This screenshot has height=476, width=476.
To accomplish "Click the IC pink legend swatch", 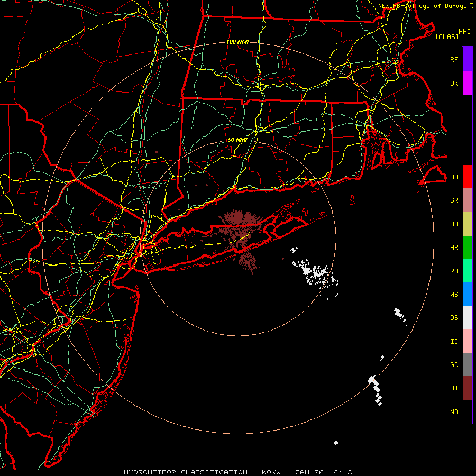I will (x=467, y=341).
